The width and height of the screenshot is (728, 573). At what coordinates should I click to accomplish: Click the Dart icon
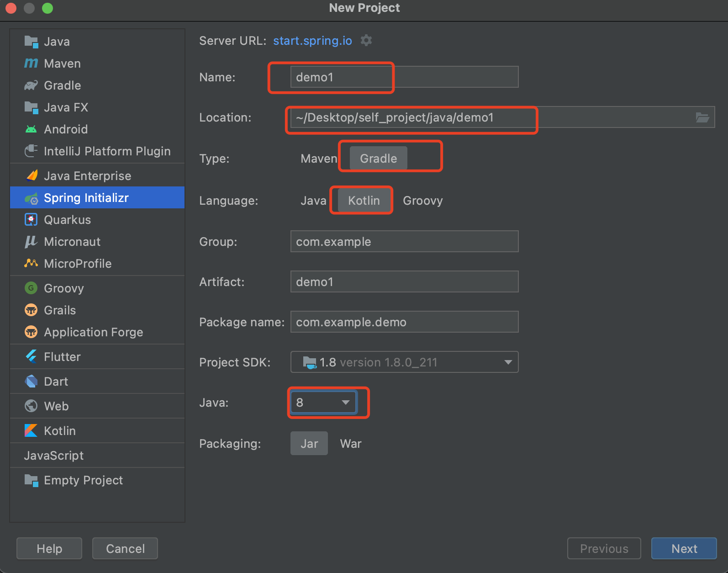tap(31, 381)
